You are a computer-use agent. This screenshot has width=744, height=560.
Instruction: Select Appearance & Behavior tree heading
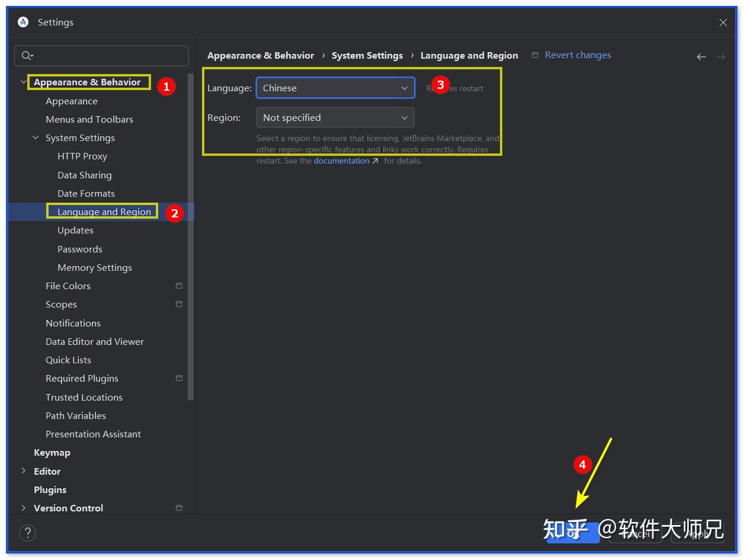[x=87, y=82]
